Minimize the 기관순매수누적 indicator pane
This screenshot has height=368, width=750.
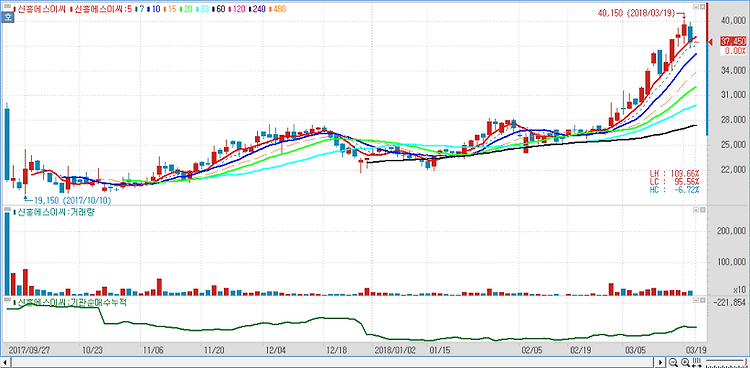(x=696, y=300)
